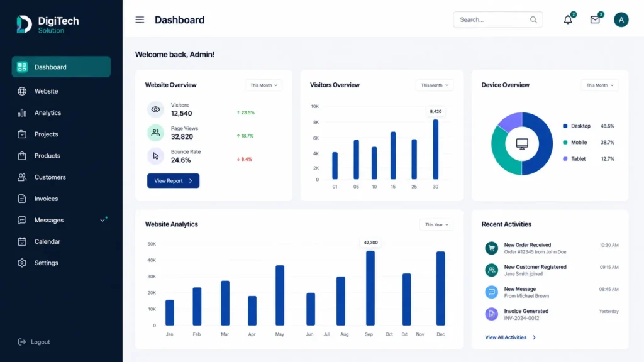Open Website Overview This Month dropdown
The height and width of the screenshot is (362, 644).
(x=264, y=85)
